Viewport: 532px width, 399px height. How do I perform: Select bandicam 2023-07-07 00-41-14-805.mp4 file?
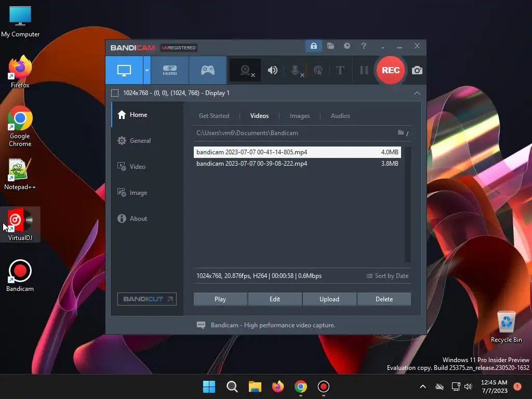click(297, 152)
